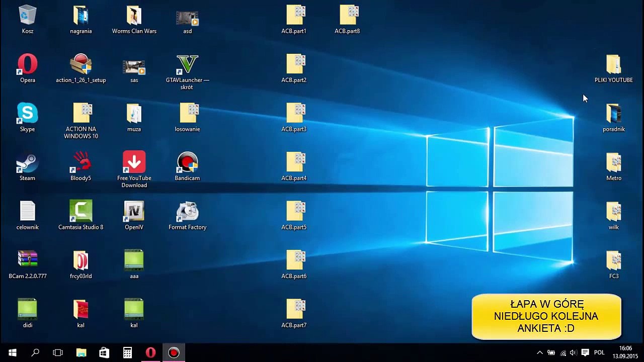Open the Action Center notifications icon
The height and width of the screenshot is (362, 644).
click(585, 353)
